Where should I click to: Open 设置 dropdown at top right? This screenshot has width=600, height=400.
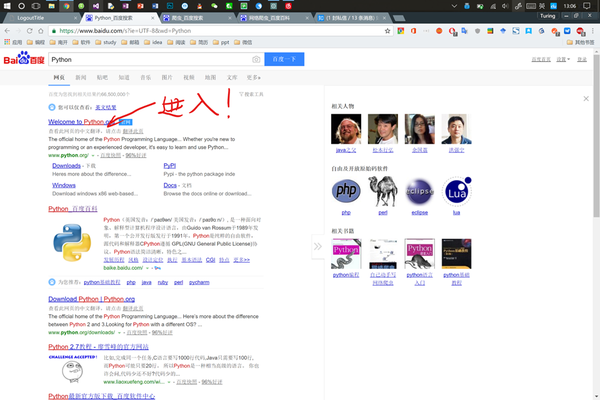click(563, 59)
